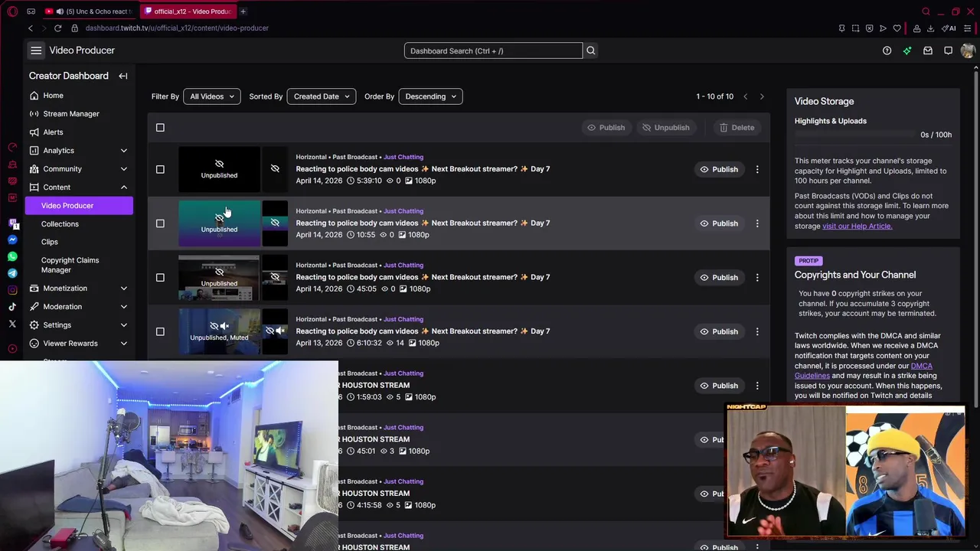Image resolution: width=980 pixels, height=551 pixels.
Task: Open the Order By Descending dropdown
Action: click(x=430, y=96)
